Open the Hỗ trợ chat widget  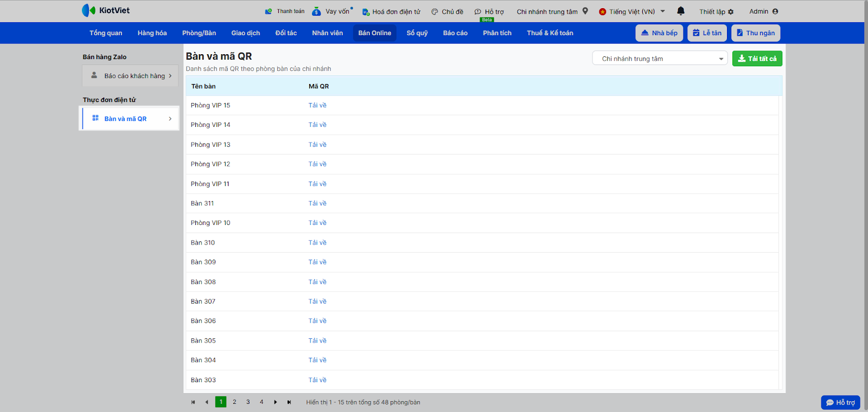840,402
